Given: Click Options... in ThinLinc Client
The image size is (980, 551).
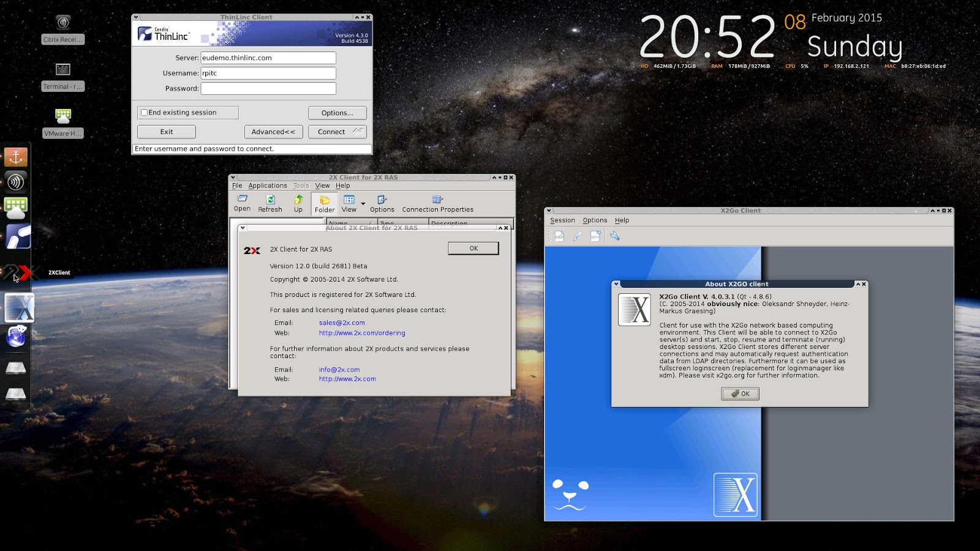Looking at the screenshot, I should click(x=337, y=113).
